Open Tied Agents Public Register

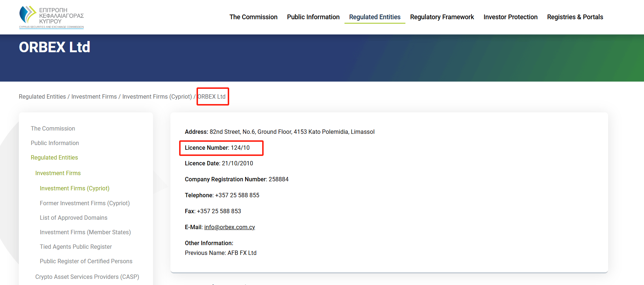click(x=76, y=247)
